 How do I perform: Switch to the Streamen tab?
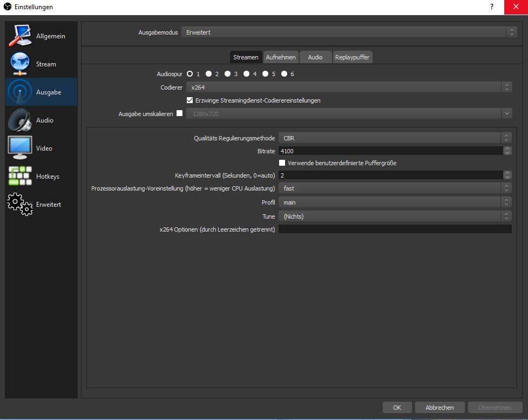click(x=246, y=57)
